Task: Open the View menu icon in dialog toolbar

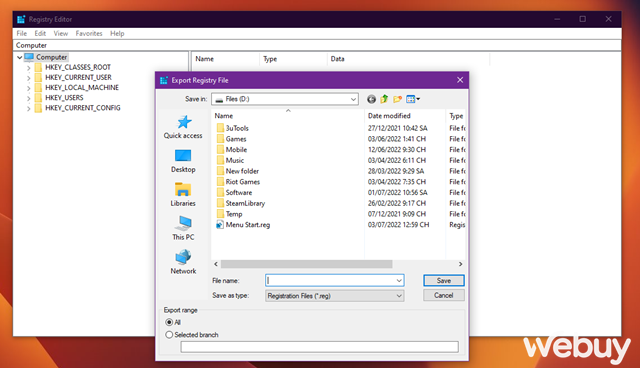Action: tap(413, 99)
